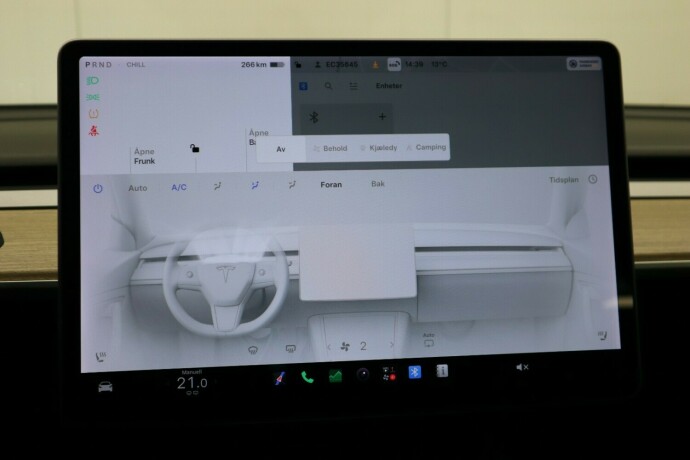Tap passenger airbag status indicator
The height and width of the screenshot is (460, 690).
pyautogui.click(x=584, y=64)
